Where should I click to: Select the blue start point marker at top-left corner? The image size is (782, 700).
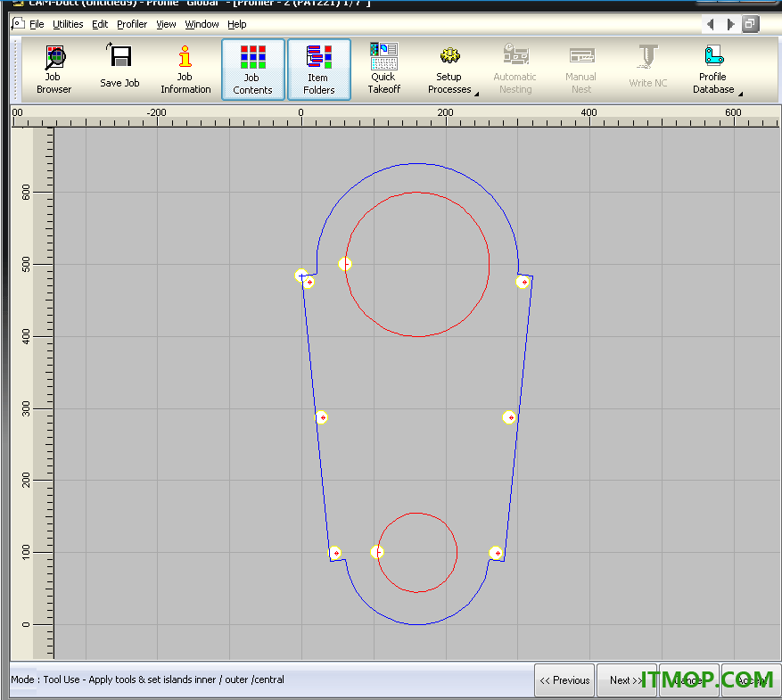[300, 276]
